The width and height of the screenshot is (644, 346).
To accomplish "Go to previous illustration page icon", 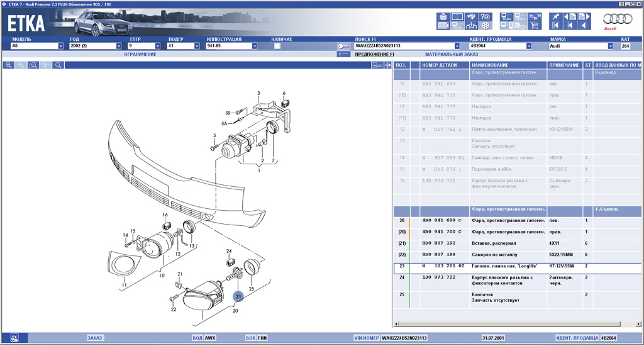I will 570,17.
